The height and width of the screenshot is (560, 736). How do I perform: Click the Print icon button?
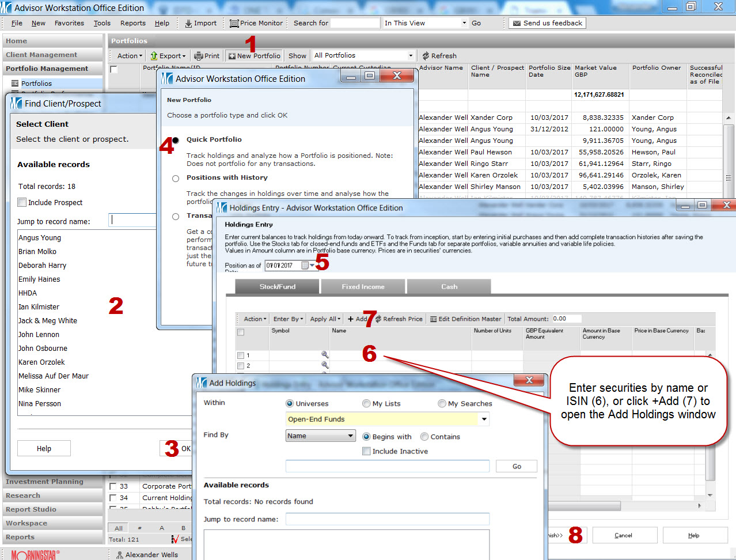(199, 56)
